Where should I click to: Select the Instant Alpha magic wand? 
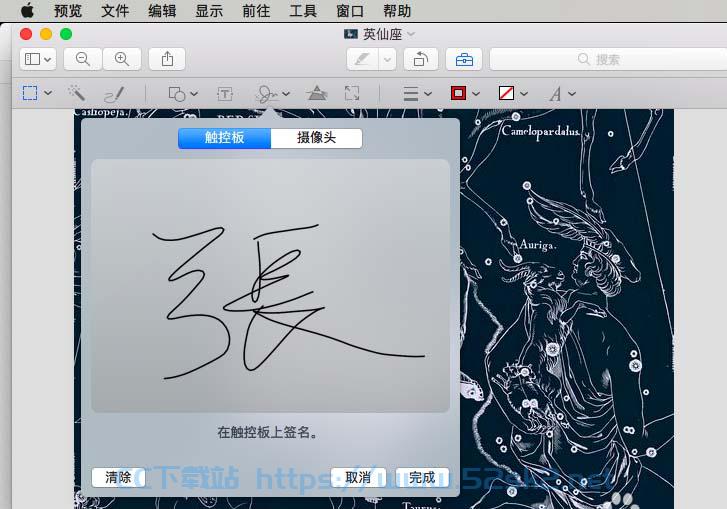tap(77, 93)
